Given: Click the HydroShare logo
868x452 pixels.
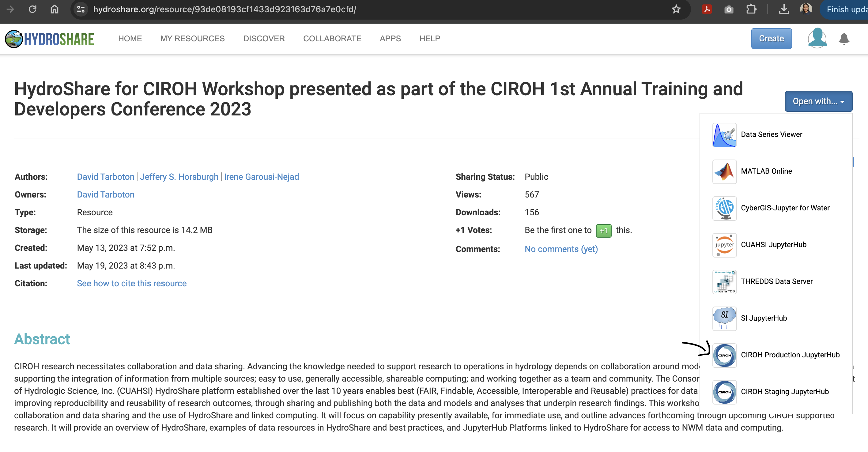Looking at the screenshot, I should [x=50, y=39].
